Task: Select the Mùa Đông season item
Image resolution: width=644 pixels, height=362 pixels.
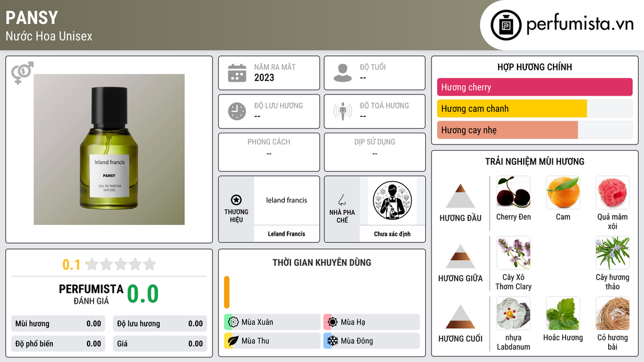Action: click(x=372, y=341)
